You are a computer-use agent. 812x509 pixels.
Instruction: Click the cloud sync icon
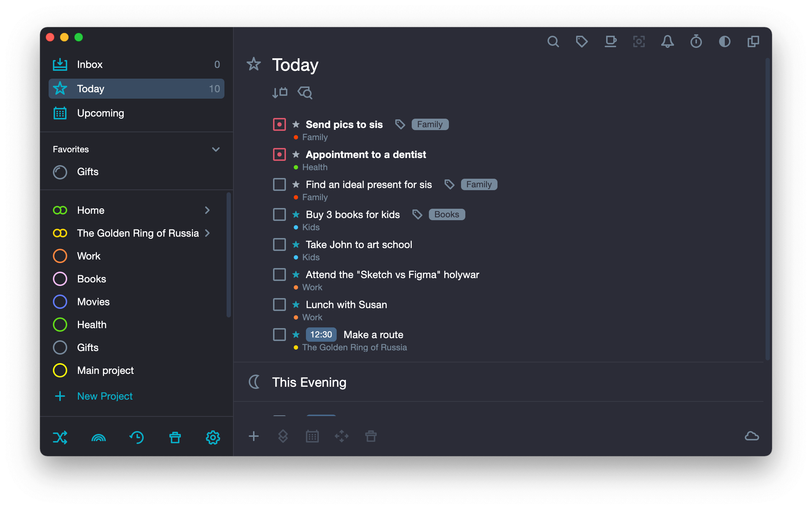(752, 436)
